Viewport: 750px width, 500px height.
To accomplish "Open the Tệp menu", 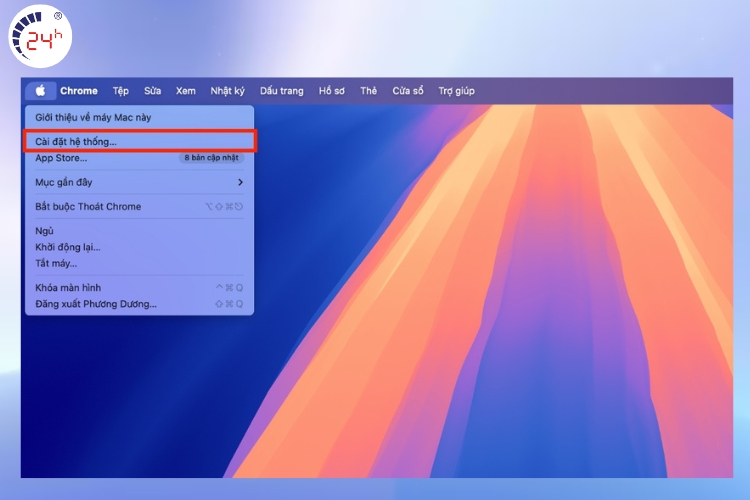I will (121, 91).
